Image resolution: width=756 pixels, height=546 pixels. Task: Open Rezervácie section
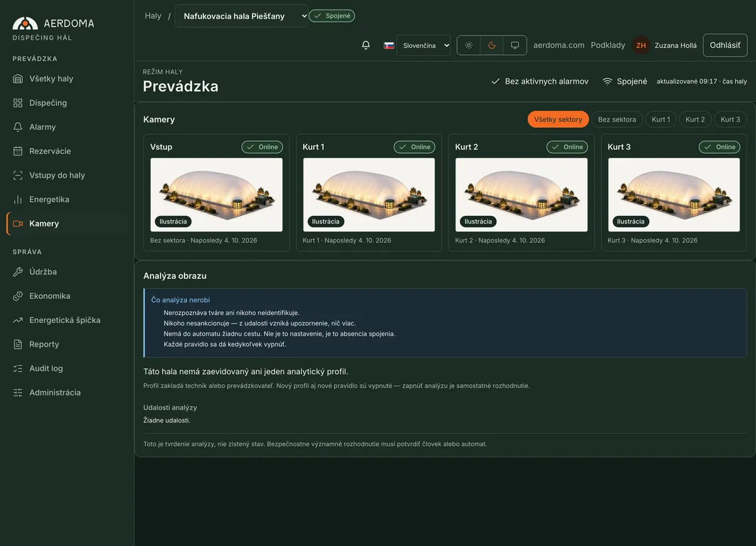point(67,151)
